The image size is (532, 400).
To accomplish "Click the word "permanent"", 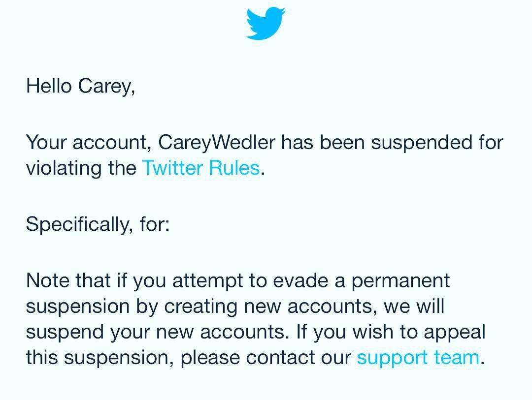I will point(400,281).
